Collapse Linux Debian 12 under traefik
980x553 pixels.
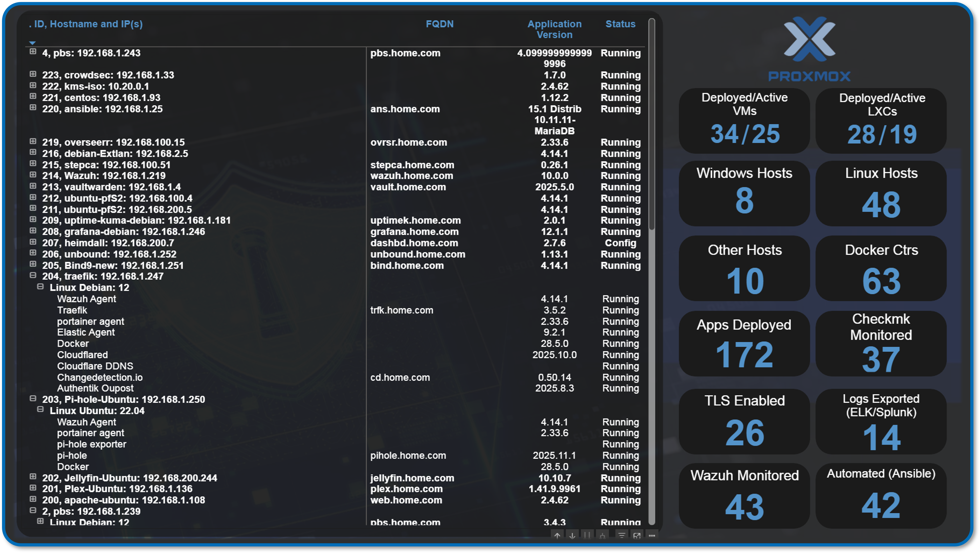pyautogui.click(x=41, y=287)
